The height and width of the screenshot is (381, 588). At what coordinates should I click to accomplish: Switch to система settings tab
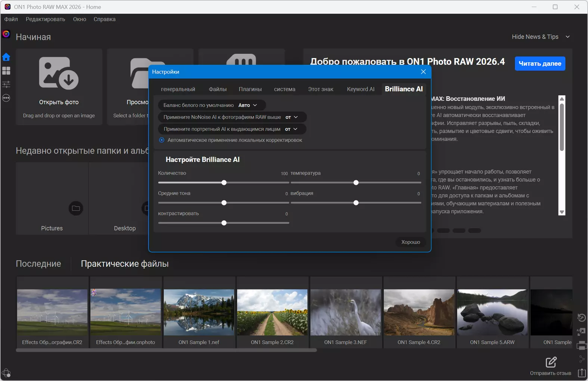285,89
